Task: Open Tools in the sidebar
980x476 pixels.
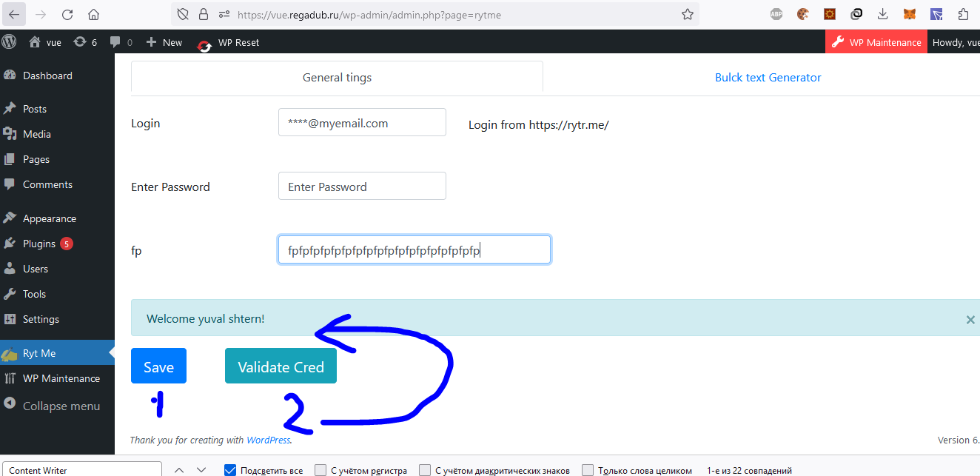Action: pyautogui.click(x=34, y=294)
